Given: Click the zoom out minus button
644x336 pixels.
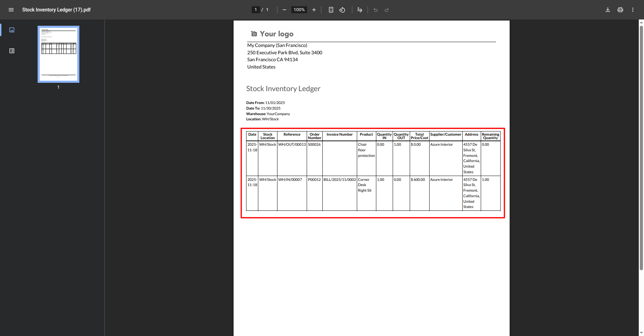Looking at the screenshot, I should 284,10.
